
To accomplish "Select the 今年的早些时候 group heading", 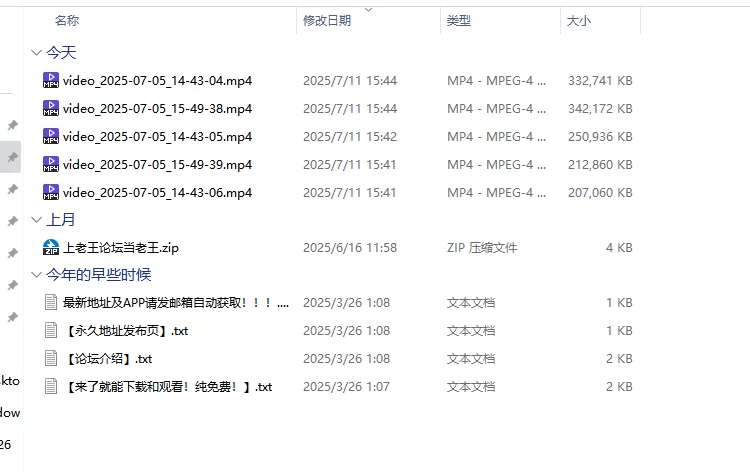I will [99, 275].
